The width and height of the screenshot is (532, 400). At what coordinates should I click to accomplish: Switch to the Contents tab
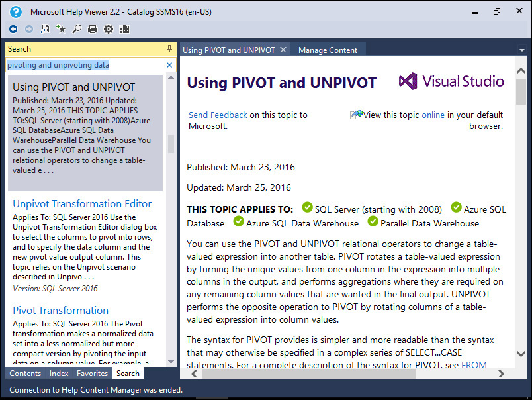25,374
